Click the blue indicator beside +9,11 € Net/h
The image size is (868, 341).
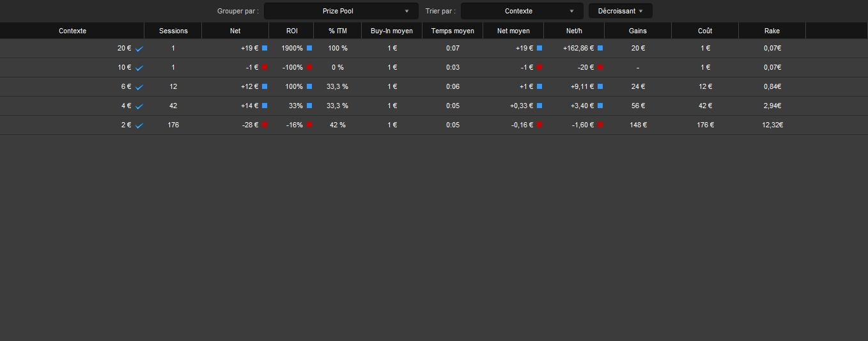click(600, 86)
